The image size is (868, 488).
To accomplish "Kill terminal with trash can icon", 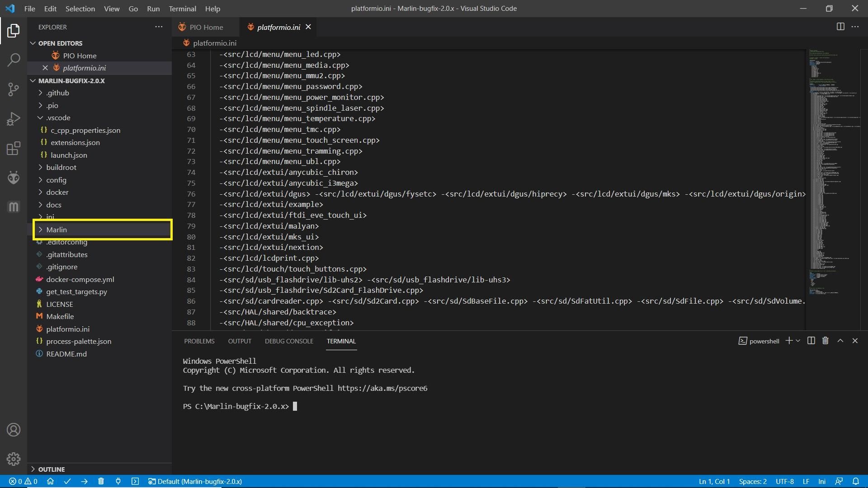I will [825, 341].
